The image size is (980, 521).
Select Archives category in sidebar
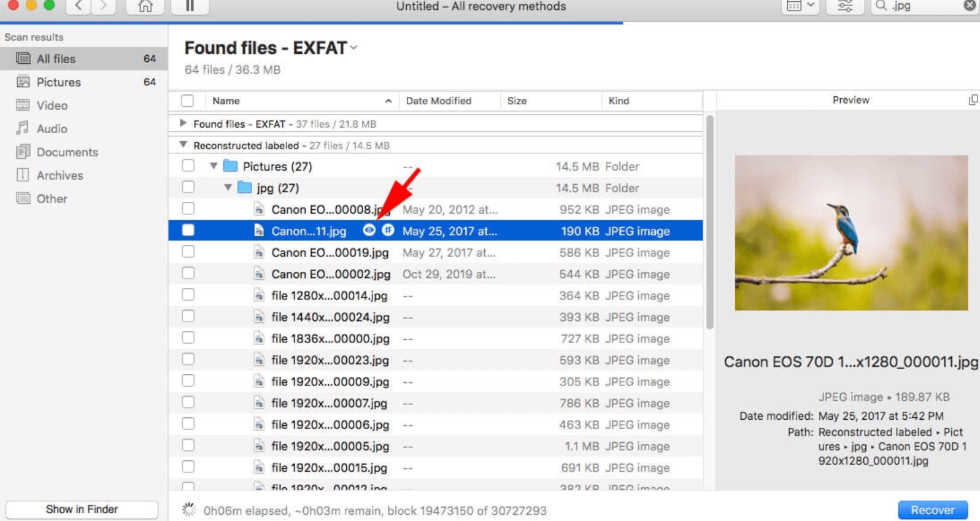coord(84,176)
